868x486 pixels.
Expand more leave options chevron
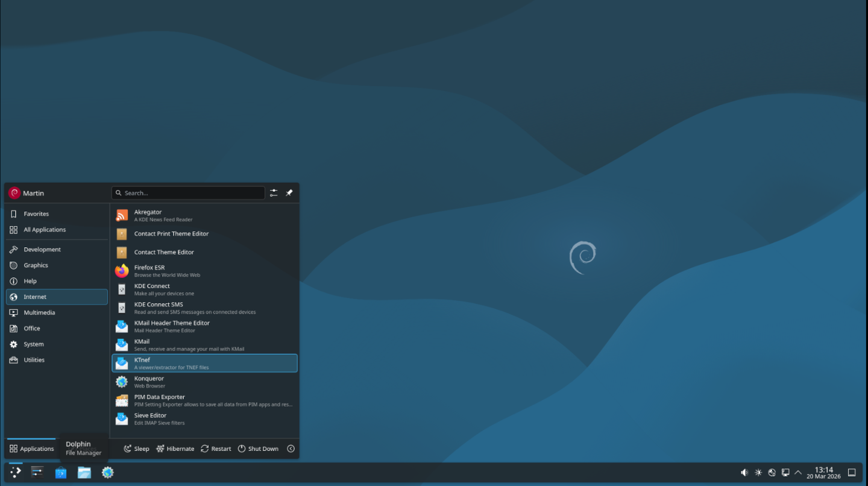point(291,449)
